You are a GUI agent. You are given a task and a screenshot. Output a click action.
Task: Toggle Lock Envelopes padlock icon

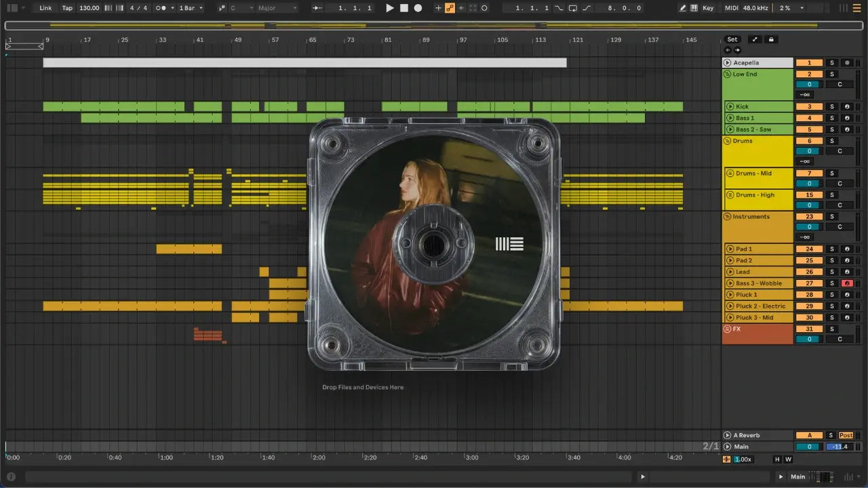point(771,39)
